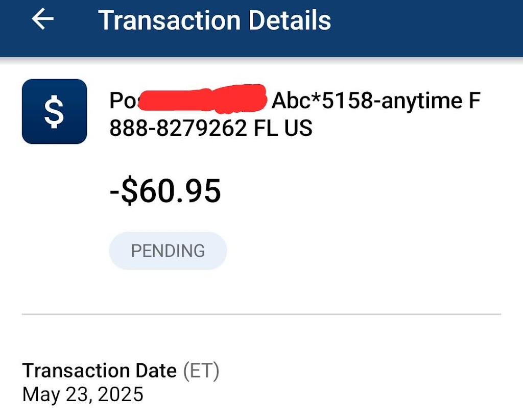This screenshot has width=523, height=420.
Task: Click the Abc*5158 text in the description
Action: tap(320, 101)
